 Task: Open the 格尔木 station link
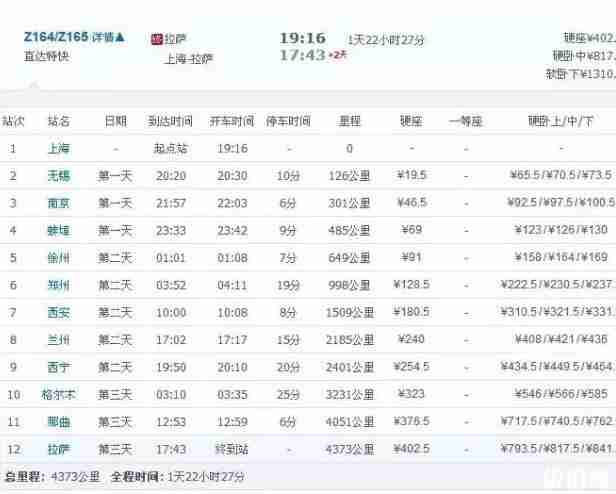[x=59, y=394]
